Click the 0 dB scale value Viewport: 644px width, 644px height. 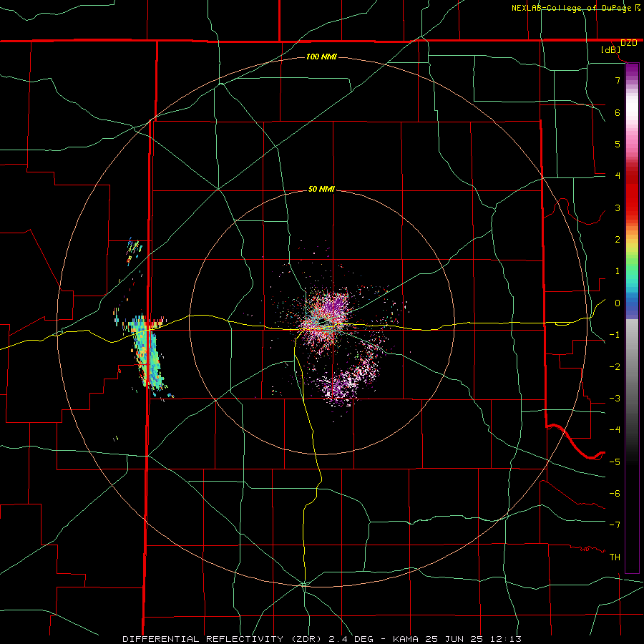(618, 303)
